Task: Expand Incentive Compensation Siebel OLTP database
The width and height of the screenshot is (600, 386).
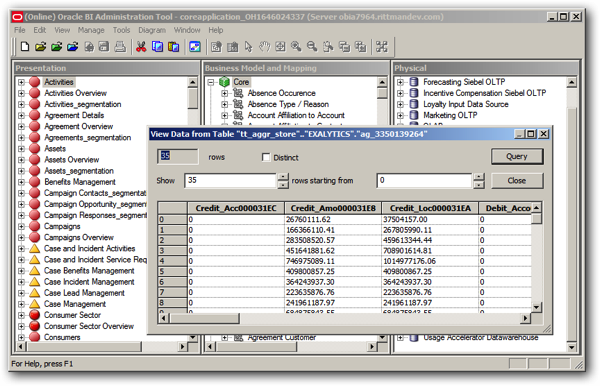Action: [x=400, y=93]
